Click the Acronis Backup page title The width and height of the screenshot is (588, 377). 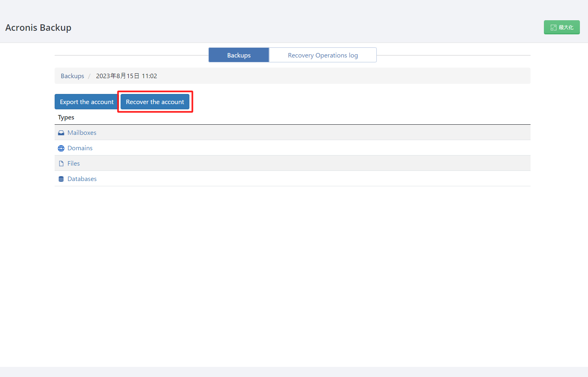(38, 28)
